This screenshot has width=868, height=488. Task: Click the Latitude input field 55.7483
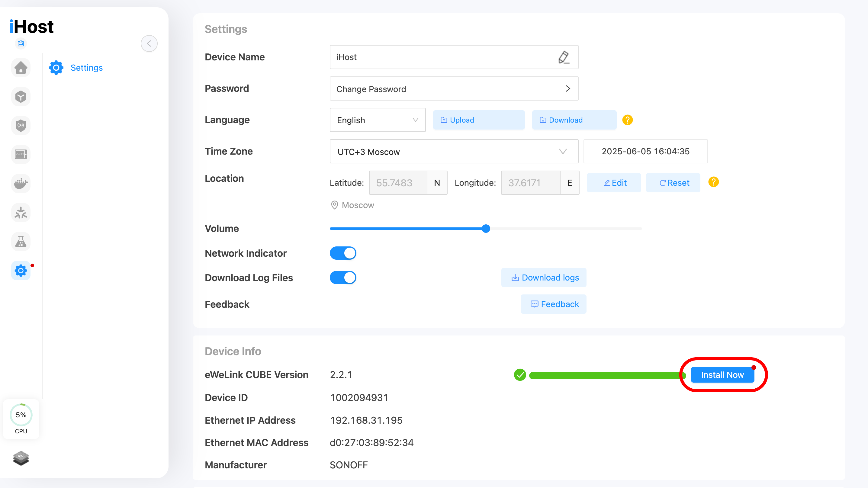[398, 183]
